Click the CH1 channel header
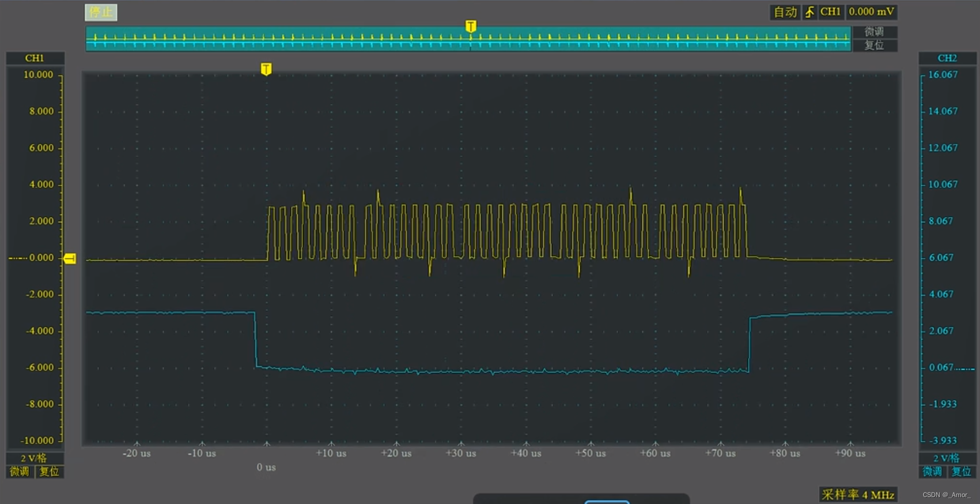Viewport: 980px width, 504px height. 35,58
